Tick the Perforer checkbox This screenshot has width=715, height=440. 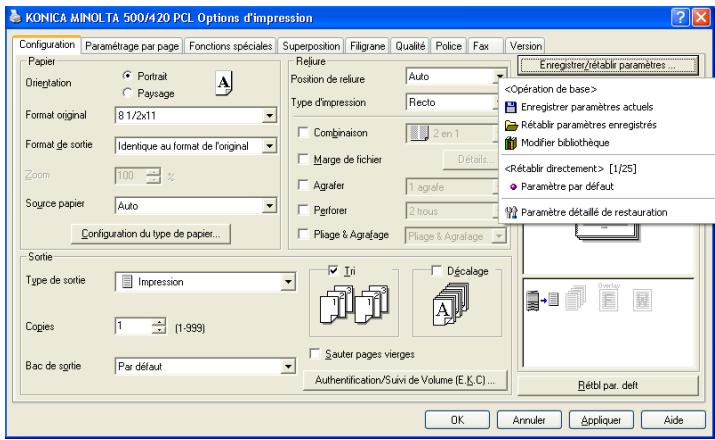[x=303, y=210]
